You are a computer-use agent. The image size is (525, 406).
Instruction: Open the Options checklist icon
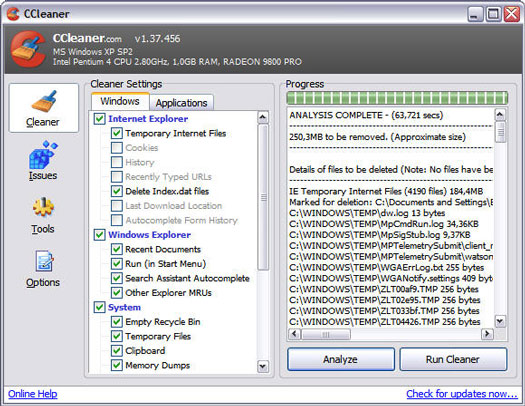click(44, 261)
